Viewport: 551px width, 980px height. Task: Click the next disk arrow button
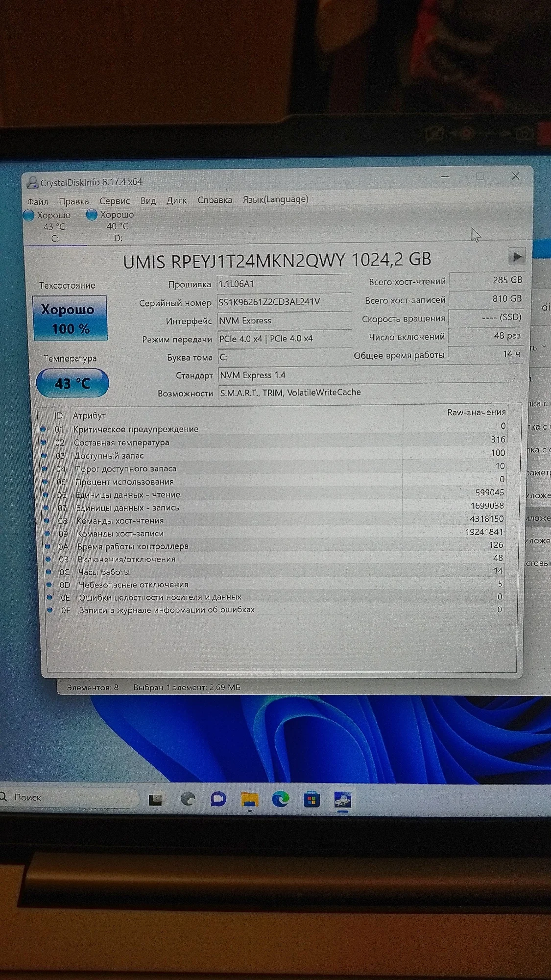tap(516, 256)
